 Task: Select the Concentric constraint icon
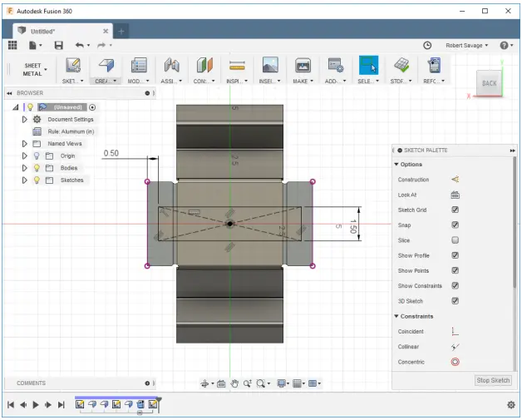coord(455,362)
